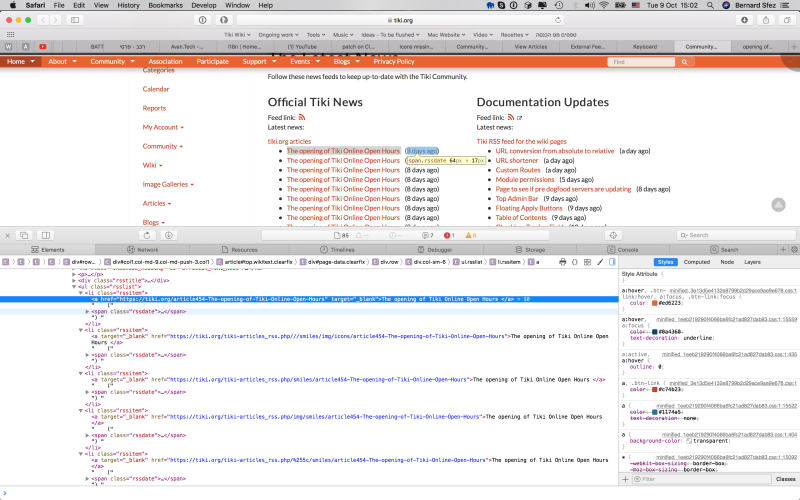This screenshot has height=500, width=800.
Task: Toggle the curly braces shadow DOM icon
Action: 575,262
